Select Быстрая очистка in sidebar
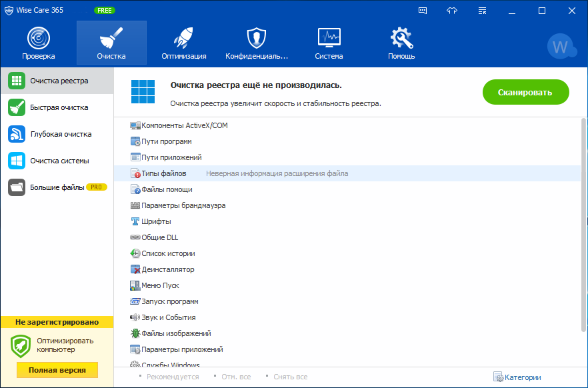Image resolution: width=588 pixels, height=388 pixels. [x=57, y=107]
